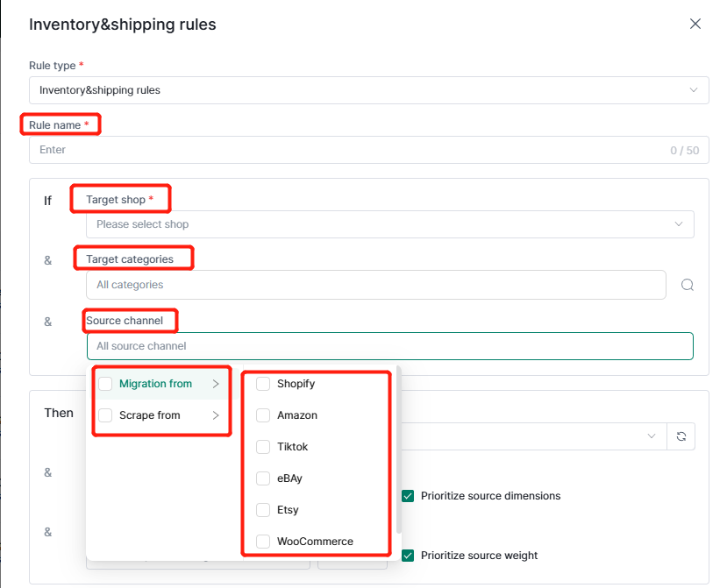The width and height of the screenshot is (727, 588).
Task: Toggle the Scrape from checkbox
Action: (105, 415)
